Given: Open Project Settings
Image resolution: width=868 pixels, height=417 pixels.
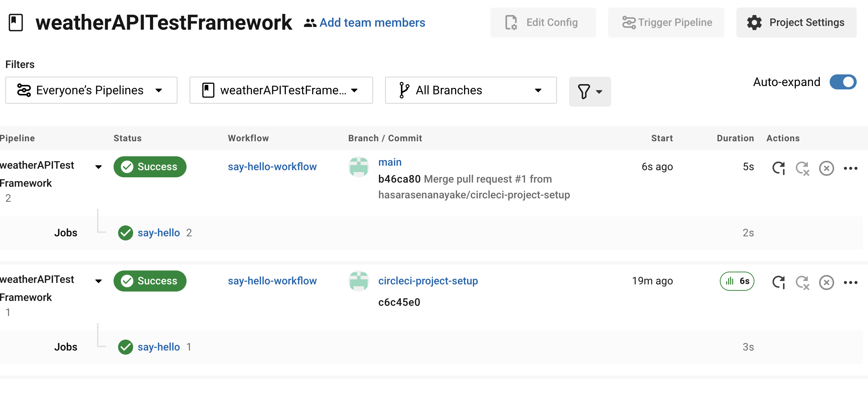Looking at the screenshot, I should tap(796, 23).
